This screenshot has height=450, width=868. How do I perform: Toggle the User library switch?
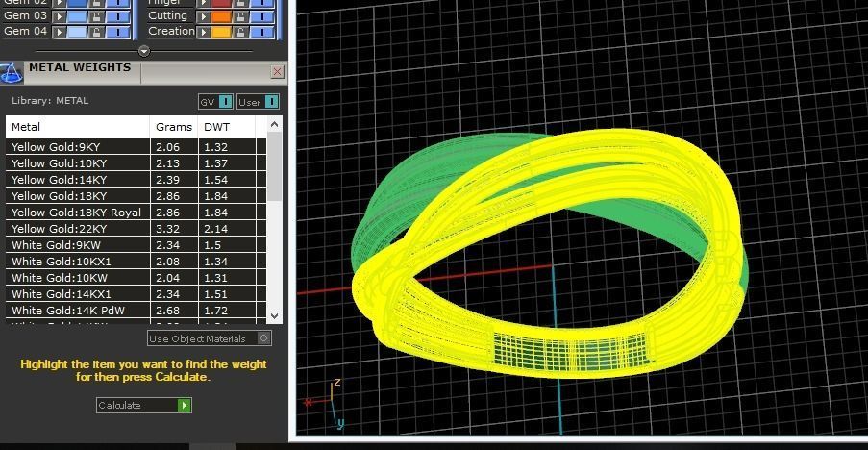point(258,102)
